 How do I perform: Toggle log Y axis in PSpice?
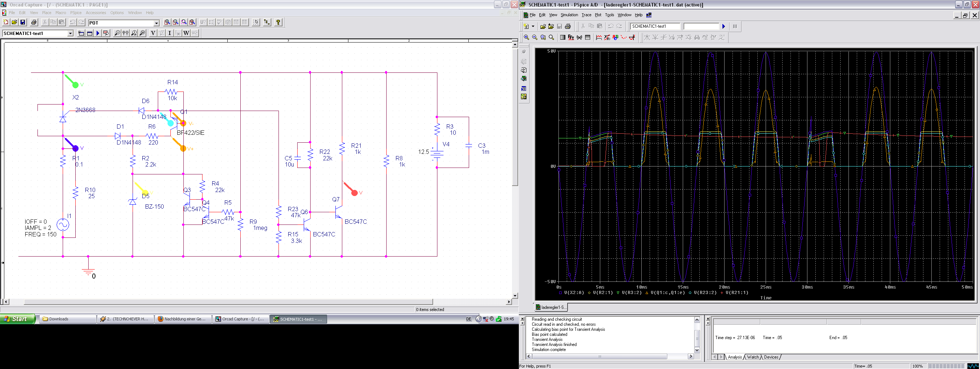pyautogui.click(x=588, y=37)
